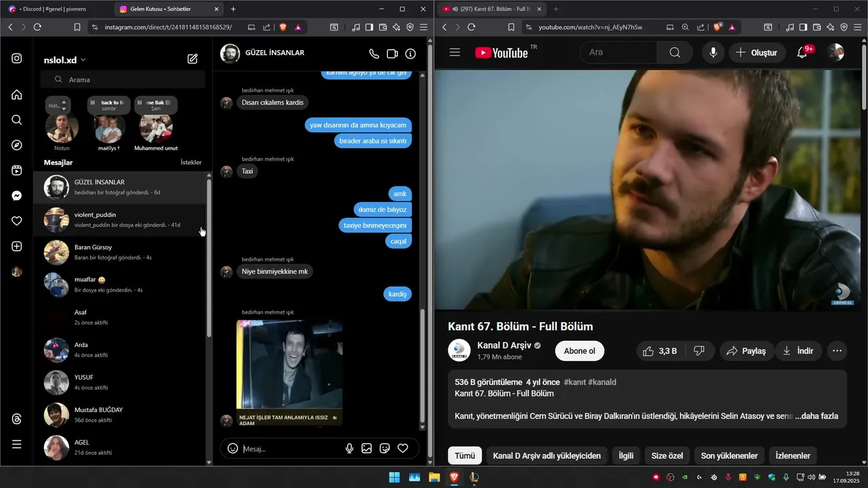The width and height of the screenshot is (868, 488).
Task: Open File Explorer from taskbar
Action: pos(434,477)
